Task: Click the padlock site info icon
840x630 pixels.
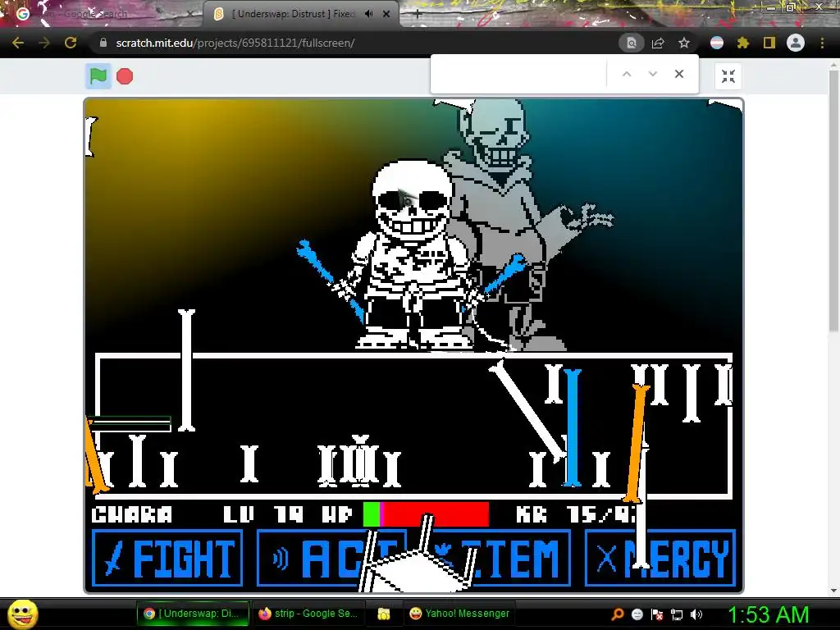Action: [x=103, y=43]
